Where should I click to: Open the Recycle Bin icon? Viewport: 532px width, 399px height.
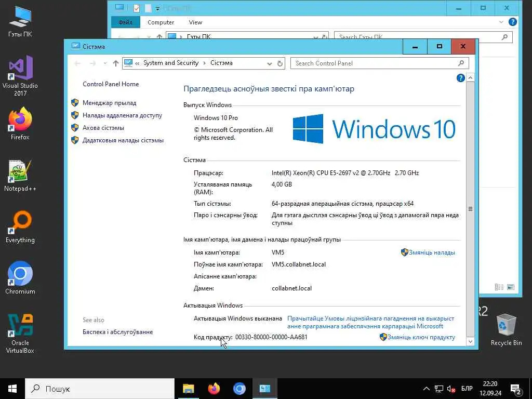point(506,329)
